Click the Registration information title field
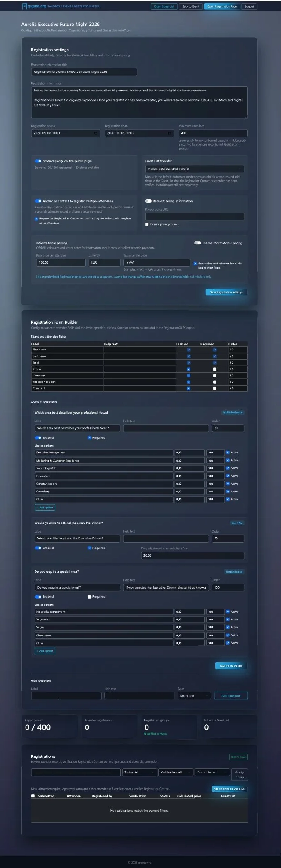This screenshot has height=868, width=281. tap(84, 72)
